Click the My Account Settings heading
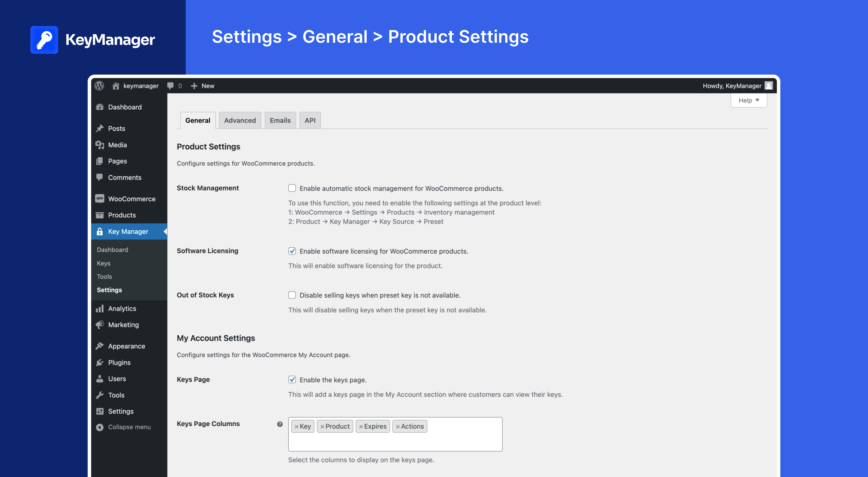The width and height of the screenshot is (868, 477). (x=216, y=338)
